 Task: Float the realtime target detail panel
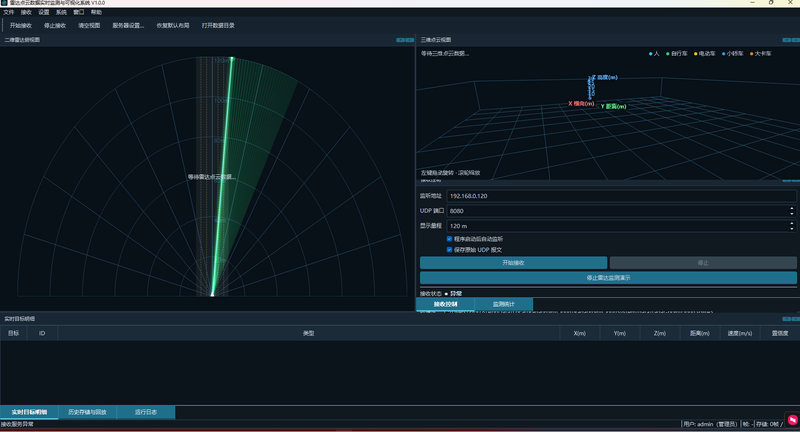pos(786,319)
